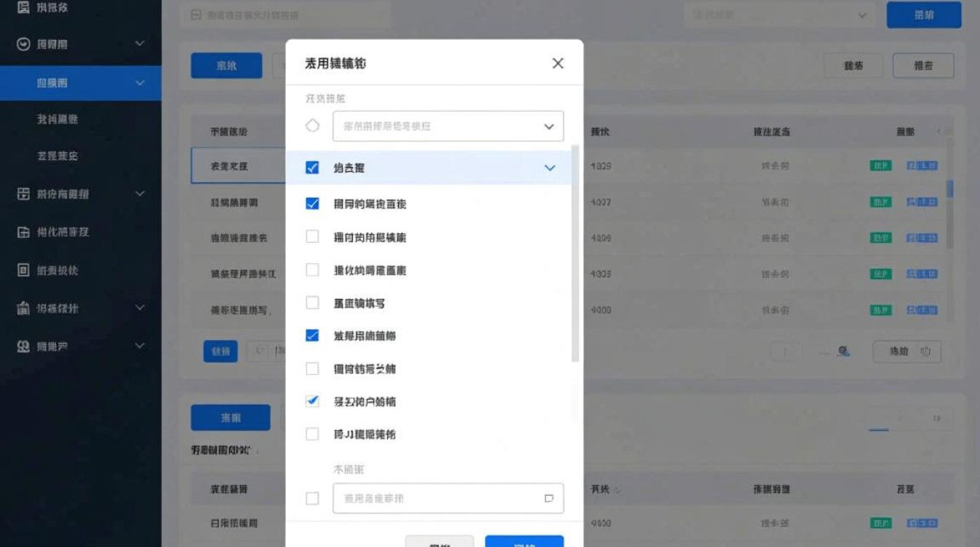The width and height of the screenshot is (980, 547).
Task: Click inside the text input at the dialog bottom
Action: [x=437, y=498]
